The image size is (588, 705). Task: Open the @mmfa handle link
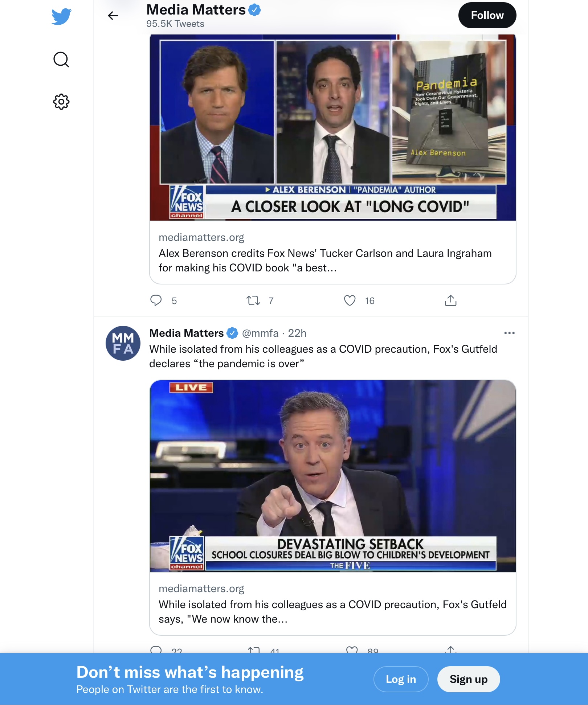pyautogui.click(x=260, y=333)
